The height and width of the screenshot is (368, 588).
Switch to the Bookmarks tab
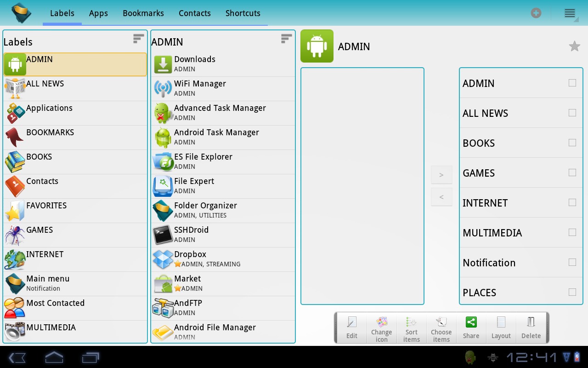tap(143, 13)
